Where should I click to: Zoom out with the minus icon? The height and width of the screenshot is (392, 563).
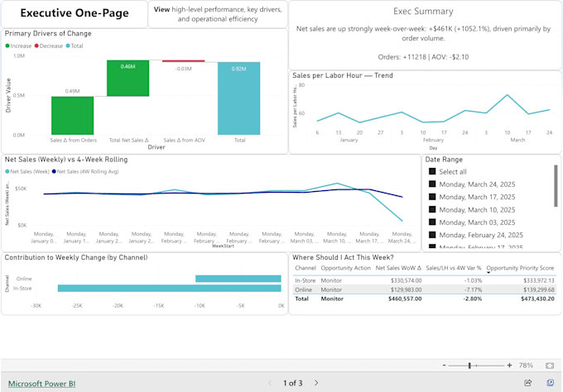pos(444,365)
